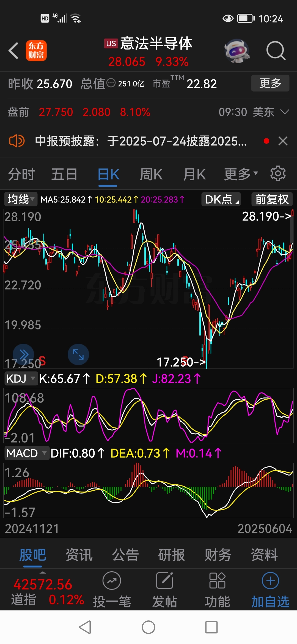Tap the Android back navigation button

tap(85, 627)
